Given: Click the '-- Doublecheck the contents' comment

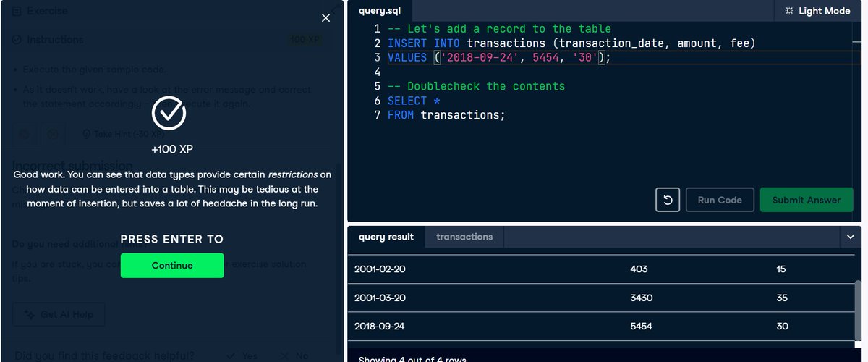Looking at the screenshot, I should click(476, 86).
